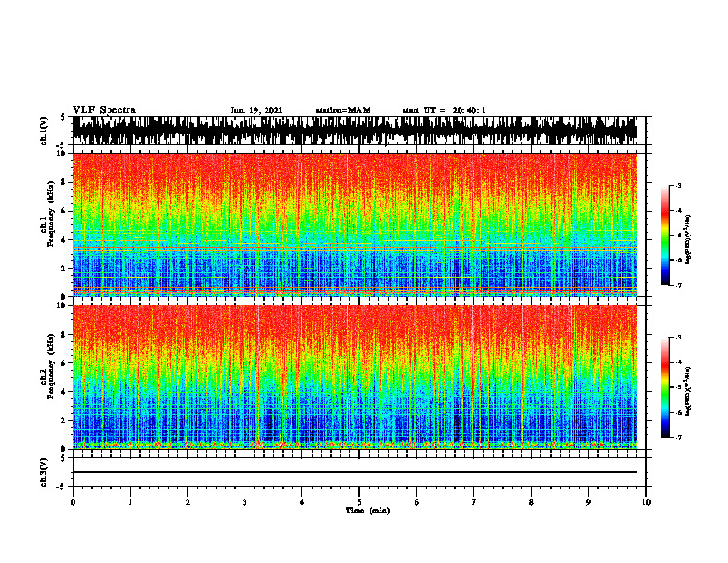Screen dimensions: 728x563
Task: Click time axis tick label "0"
Action: 73,502
